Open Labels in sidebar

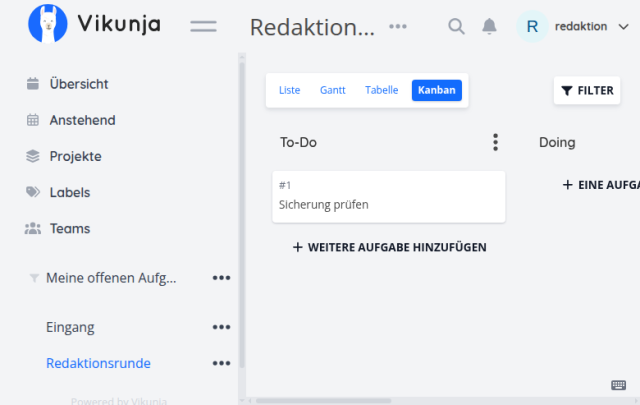pyautogui.click(x=70, y=192)
